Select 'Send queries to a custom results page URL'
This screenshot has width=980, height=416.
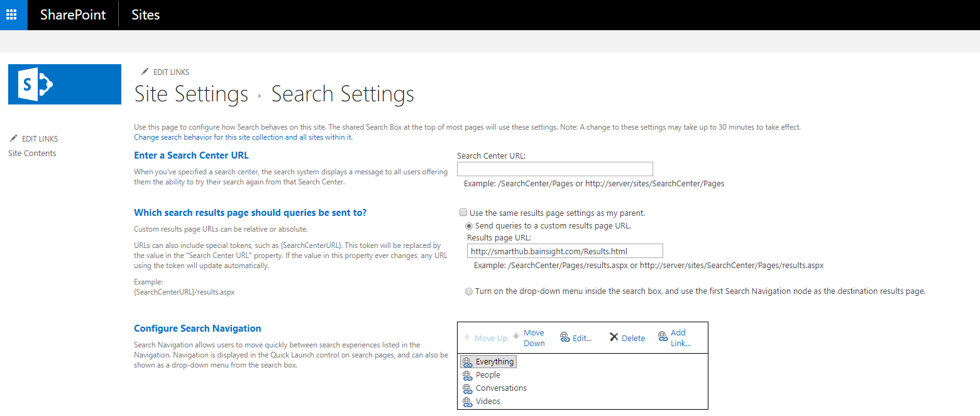pyautogui.click(x=469, y=226)
